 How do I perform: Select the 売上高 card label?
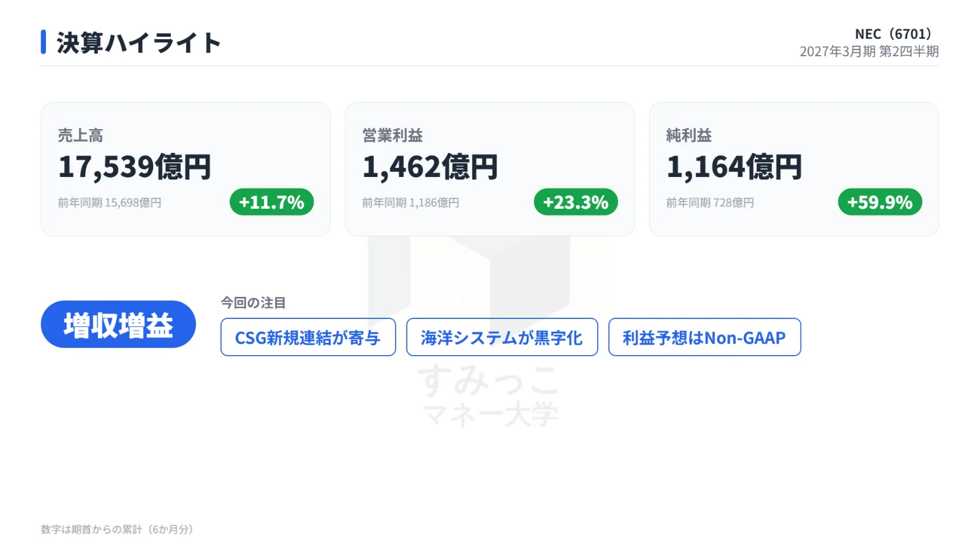(80, 135)
